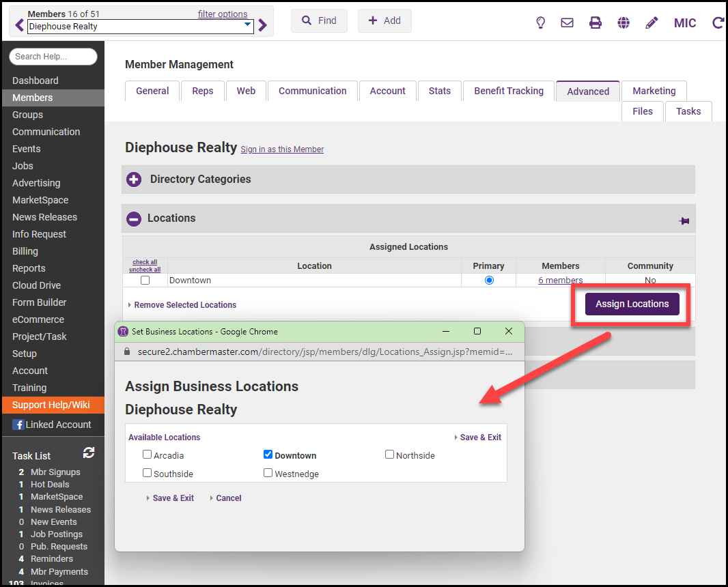This screenshot has height=587, width=728.
Task: Collapse the Locations section
Action: tap(135, 218)
